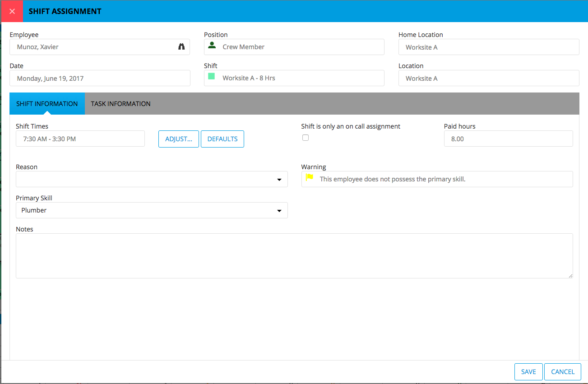Click the Shift Times field
588x384 pixels.
click(x=80, y=139)
